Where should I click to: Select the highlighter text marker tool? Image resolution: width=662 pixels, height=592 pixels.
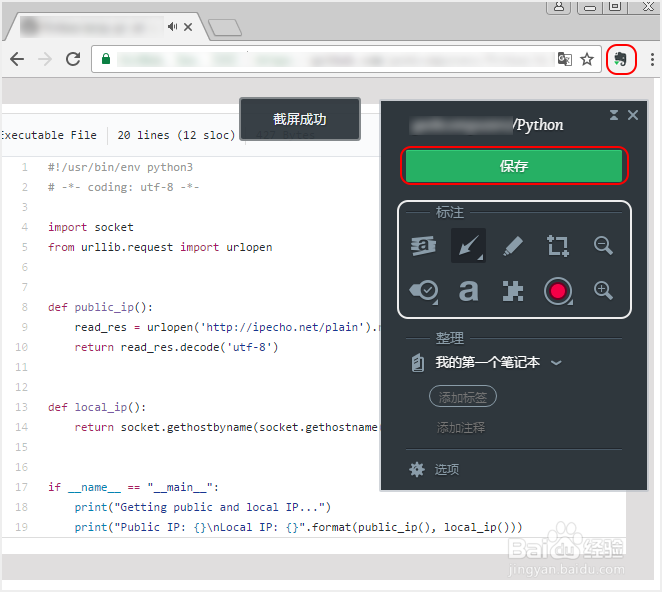[423, 246]
